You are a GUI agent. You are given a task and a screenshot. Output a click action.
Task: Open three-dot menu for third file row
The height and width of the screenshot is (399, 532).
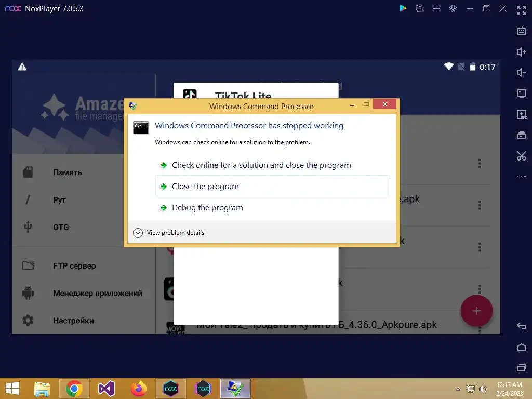[480, 247]
